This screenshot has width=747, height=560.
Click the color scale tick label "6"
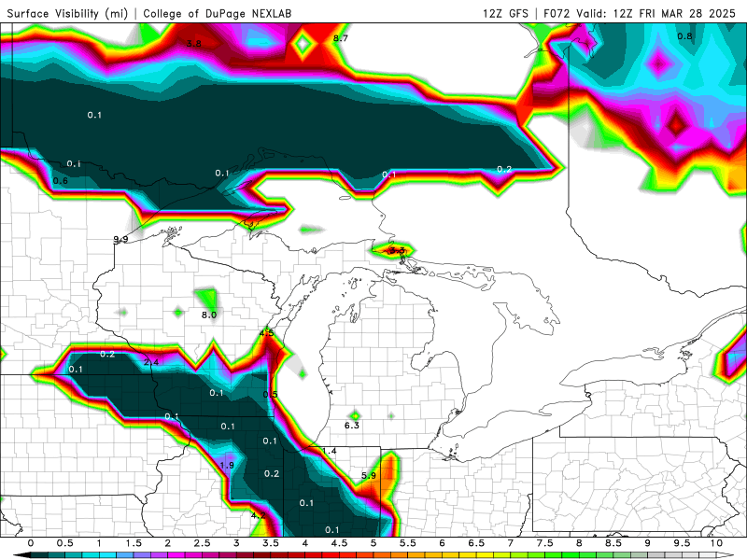point(442,543)
